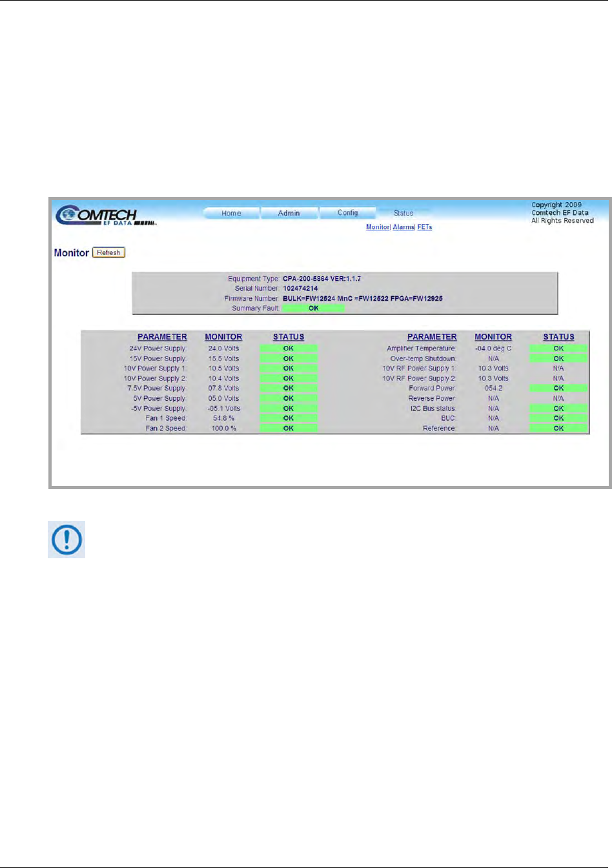
Task: Select the Status tab
Action: (x=403, y=213)
